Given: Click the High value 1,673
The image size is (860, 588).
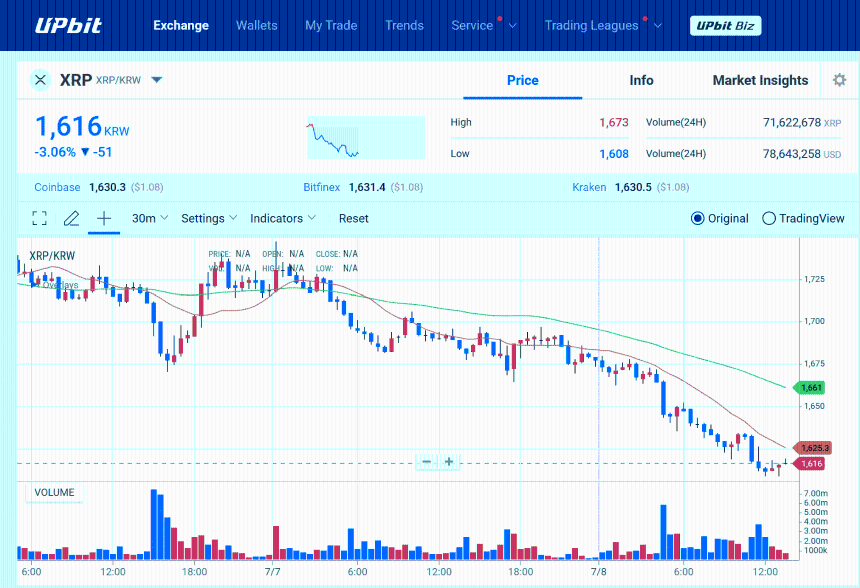Looking at the screenshot, I should click(x=614, y=122).
